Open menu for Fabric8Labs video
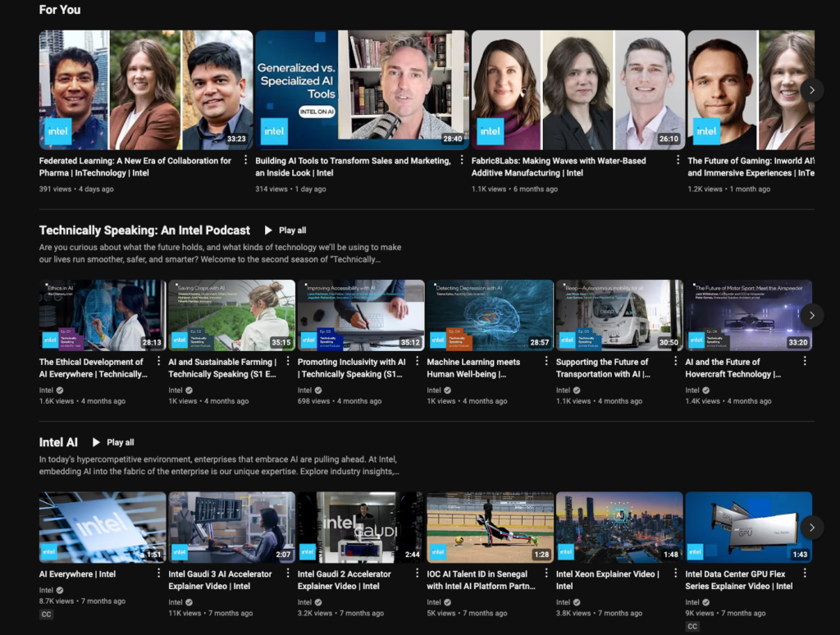This screenshot has width=840, height=635. click(x=678, y=160)
